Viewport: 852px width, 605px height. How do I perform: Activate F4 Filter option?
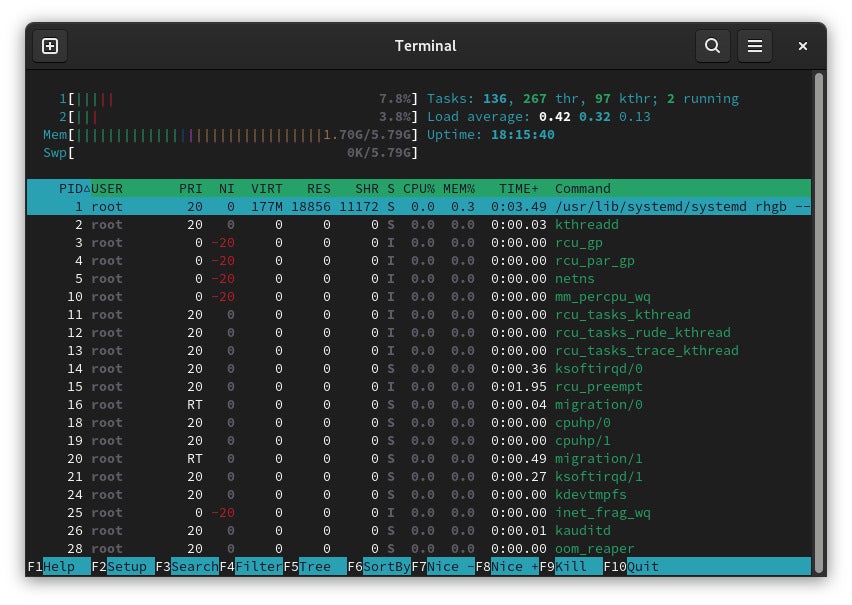click(251, 566)
